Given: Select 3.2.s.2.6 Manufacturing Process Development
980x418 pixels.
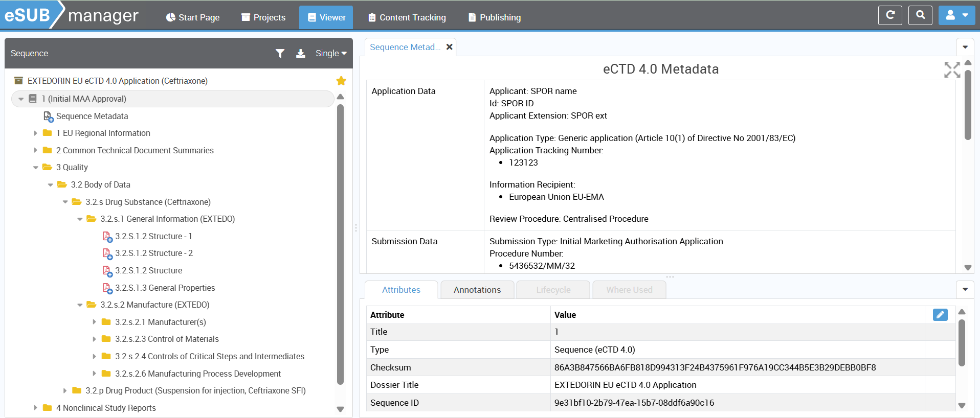Looking at the screenshot, I should [x=197, y=374].
